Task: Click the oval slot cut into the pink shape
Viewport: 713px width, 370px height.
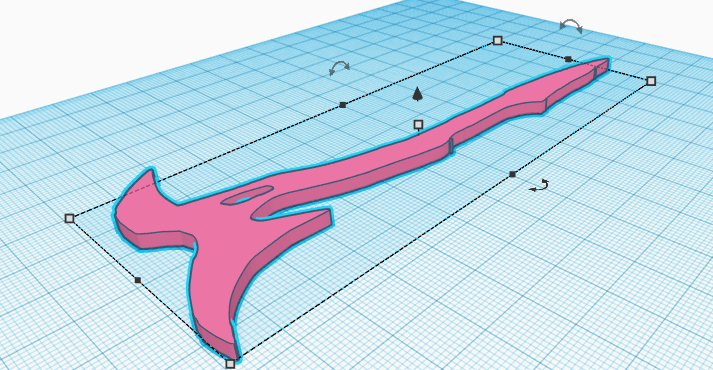Action: (246, 195)
